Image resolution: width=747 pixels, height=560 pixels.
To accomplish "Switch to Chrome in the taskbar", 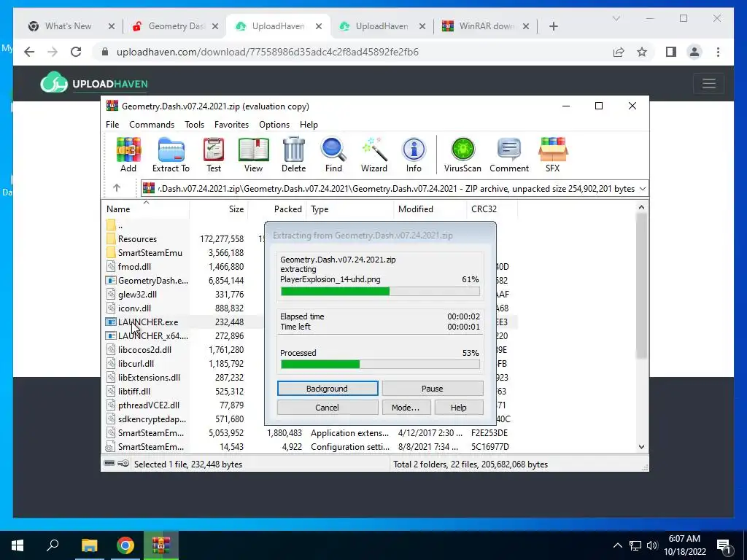I will point(125,545).
